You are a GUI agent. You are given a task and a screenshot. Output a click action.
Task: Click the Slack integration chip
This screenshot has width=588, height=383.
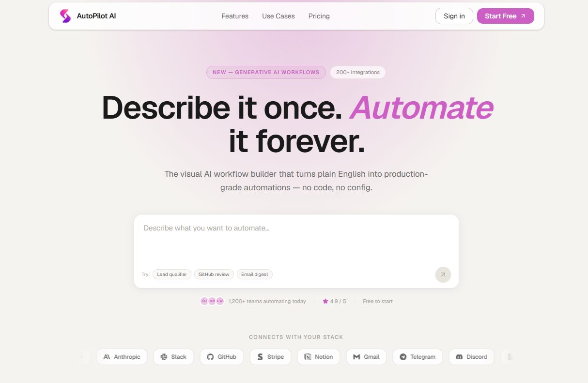click(173, 357)
